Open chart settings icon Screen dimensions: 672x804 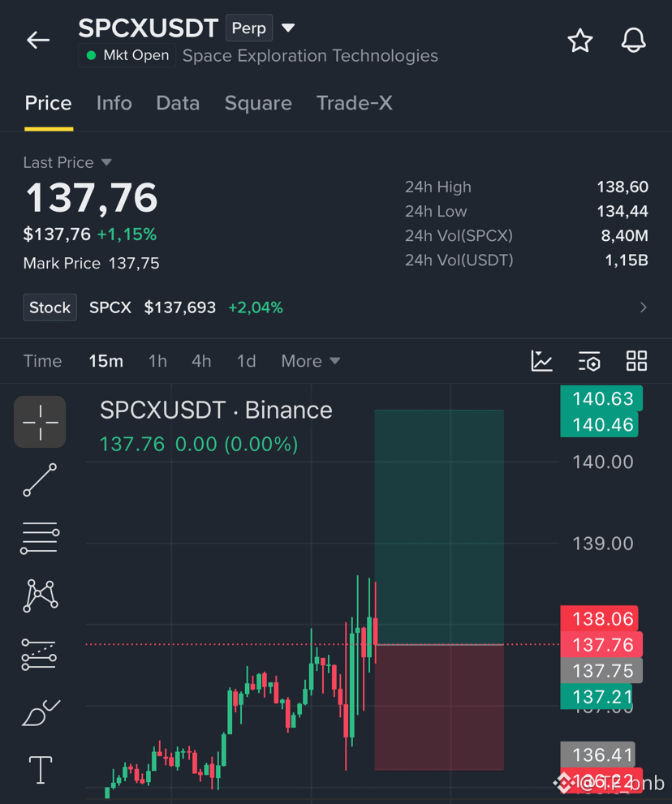(x=589, y=361)
